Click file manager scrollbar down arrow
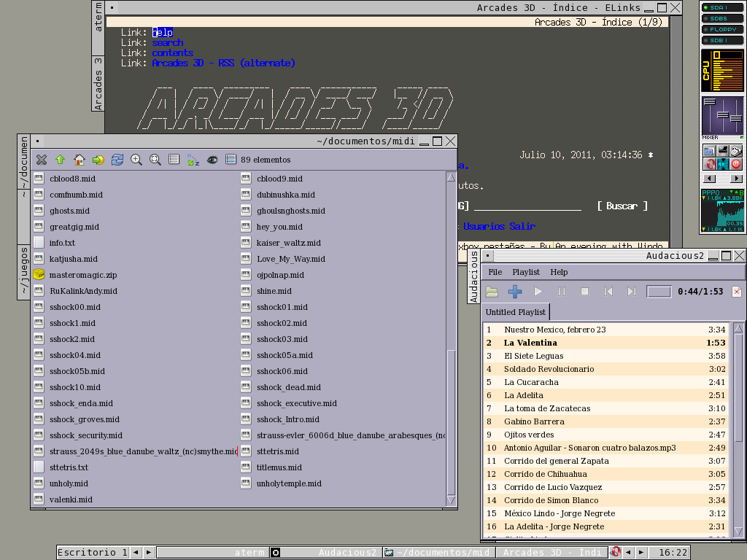The image size is (747, 560). click(x=451, y=500)
